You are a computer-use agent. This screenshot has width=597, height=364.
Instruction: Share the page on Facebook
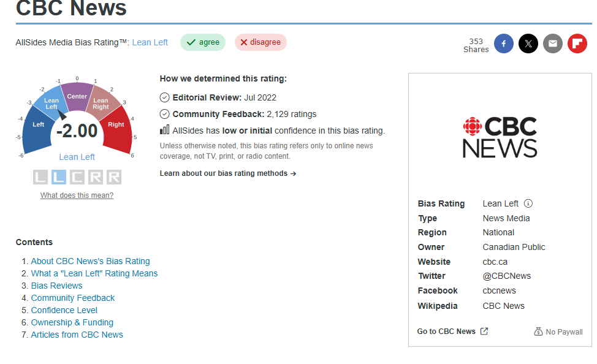[504, 44]
